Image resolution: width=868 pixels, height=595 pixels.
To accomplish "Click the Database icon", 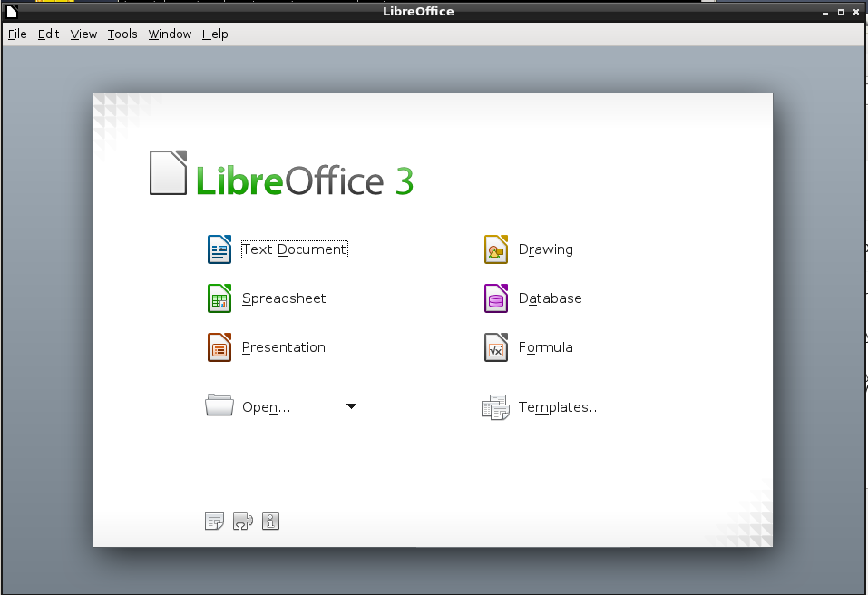I will (496, 298).
